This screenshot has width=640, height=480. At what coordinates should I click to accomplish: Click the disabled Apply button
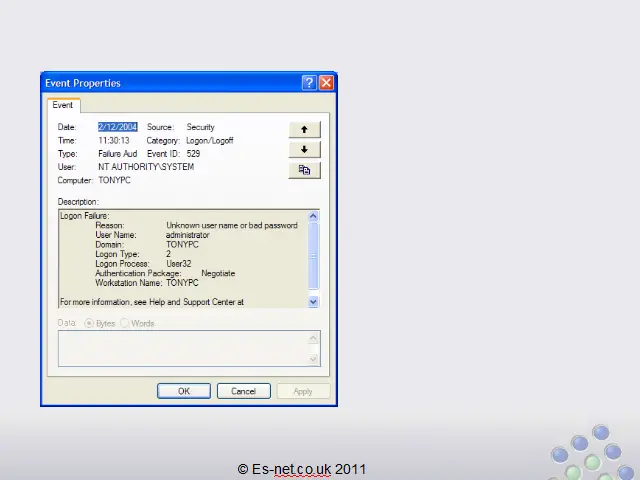303,391
